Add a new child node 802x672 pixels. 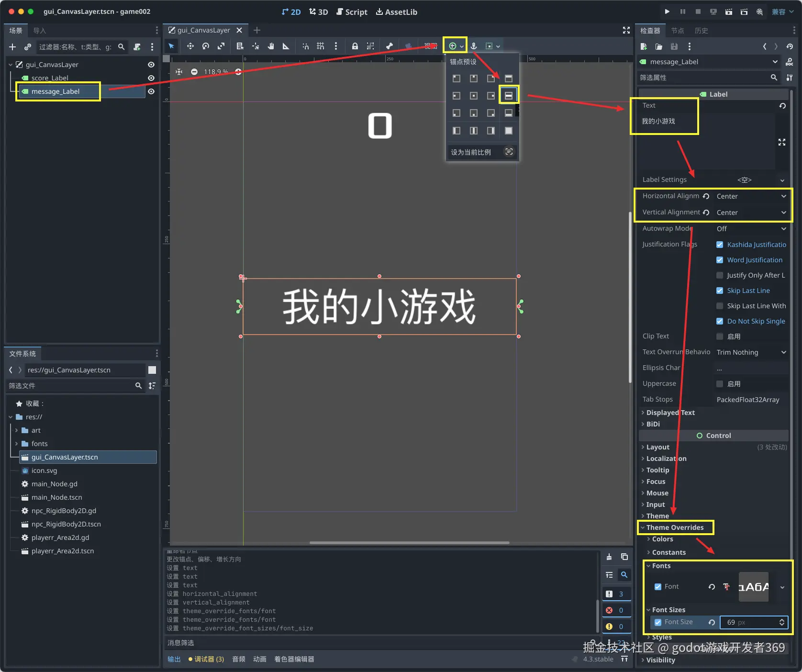click(12, 47)
